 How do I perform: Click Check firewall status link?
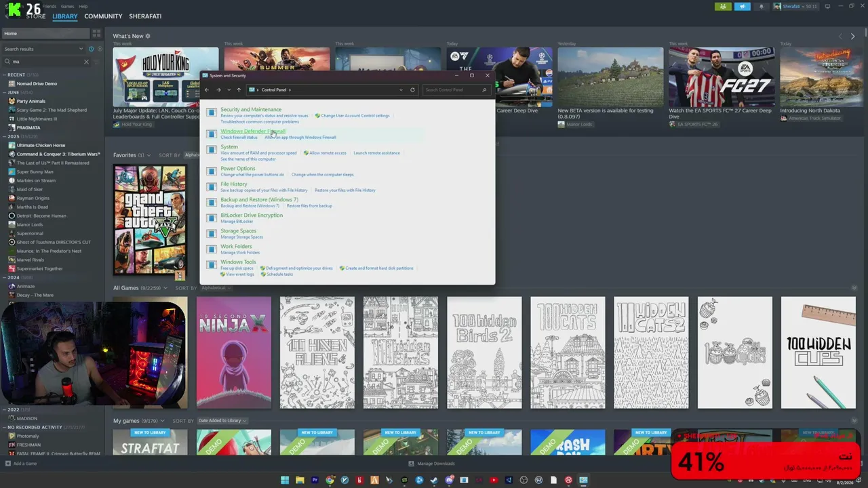coord(239,138)
